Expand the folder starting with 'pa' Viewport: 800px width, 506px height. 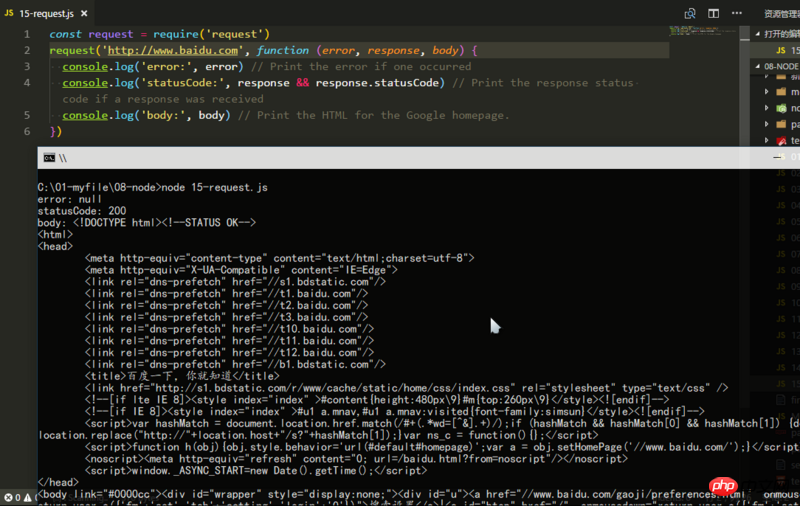(x=766, y=124)
